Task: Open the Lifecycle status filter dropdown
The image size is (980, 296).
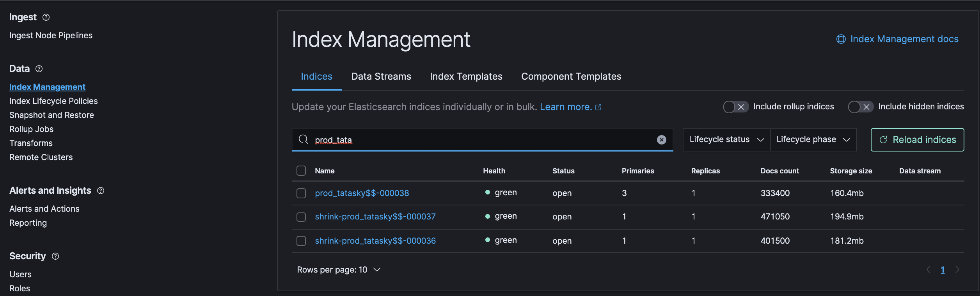Action: 726,139
